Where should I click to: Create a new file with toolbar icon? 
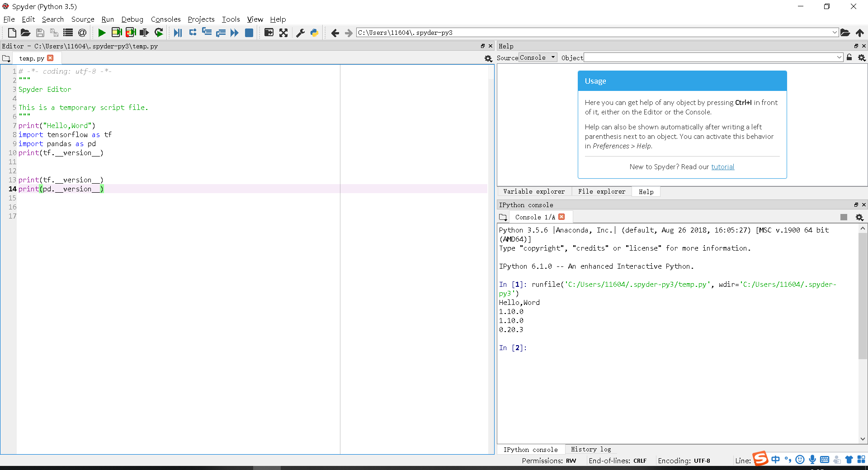(12, 33)
